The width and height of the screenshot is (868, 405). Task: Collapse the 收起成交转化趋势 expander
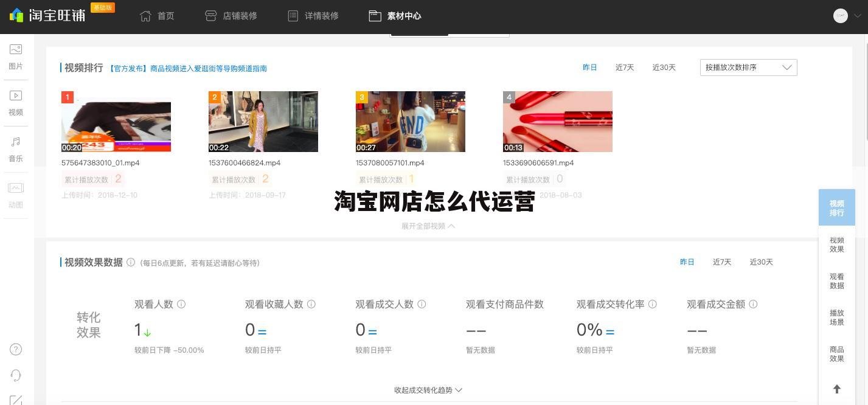pyautogui.click(x=428, y=390)
